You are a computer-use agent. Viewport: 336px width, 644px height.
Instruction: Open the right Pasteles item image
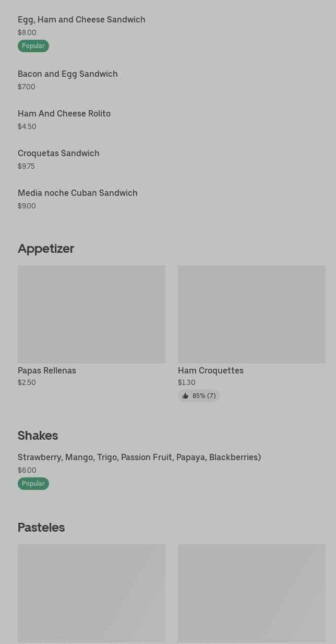251,593
